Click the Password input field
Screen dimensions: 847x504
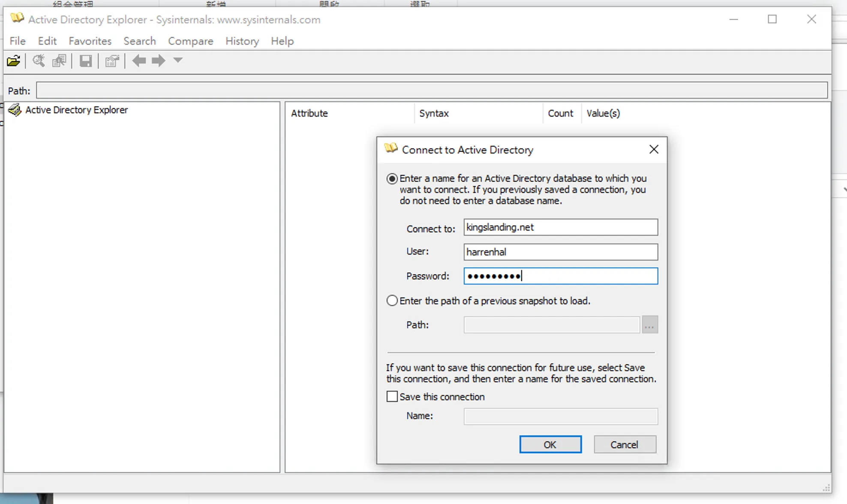tap(561, 276)
